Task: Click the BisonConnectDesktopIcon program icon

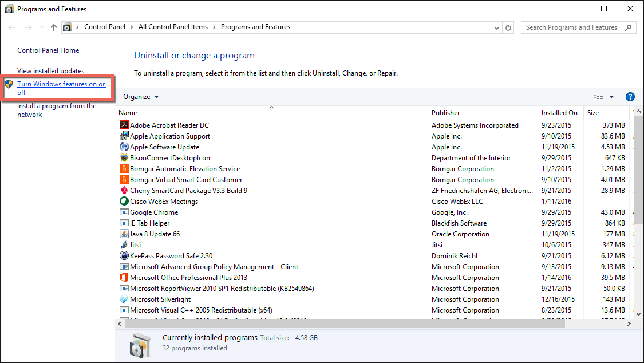Action: (124, 157)
